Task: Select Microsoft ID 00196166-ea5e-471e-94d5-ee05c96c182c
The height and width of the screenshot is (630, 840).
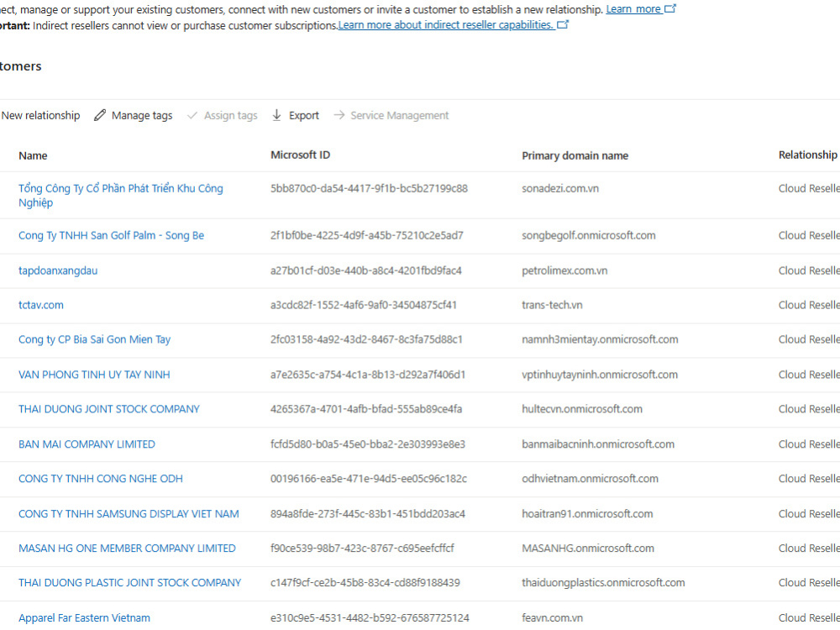Action: click(369, 479)
